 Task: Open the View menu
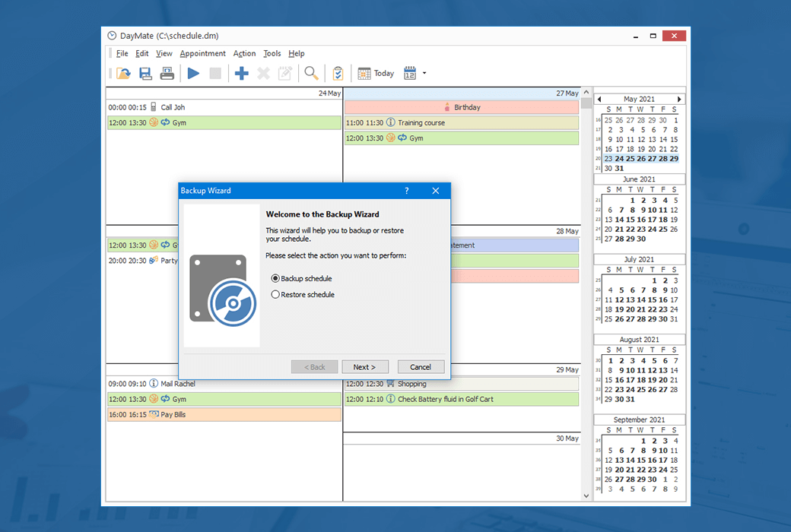tap(164, 53)
